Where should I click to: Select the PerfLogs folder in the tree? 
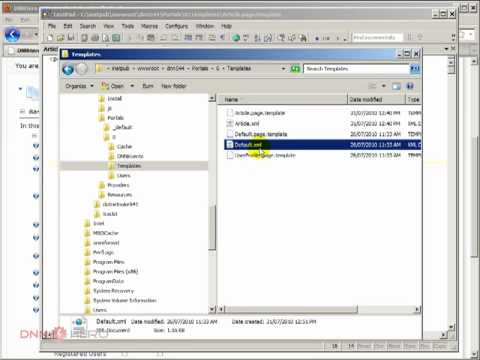pyautogui.click(x=99, y=252)
